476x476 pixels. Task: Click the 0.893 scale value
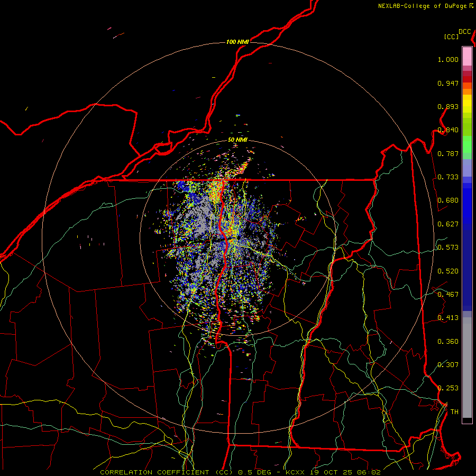tap(448, 106)
